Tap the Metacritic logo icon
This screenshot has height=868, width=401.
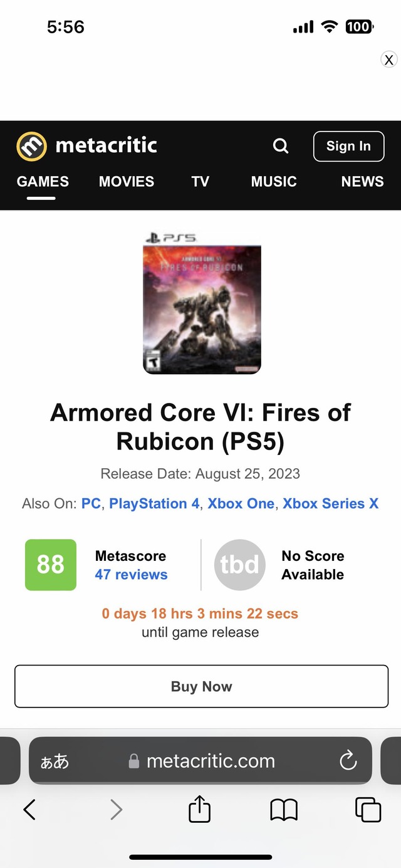coord(31,147)
